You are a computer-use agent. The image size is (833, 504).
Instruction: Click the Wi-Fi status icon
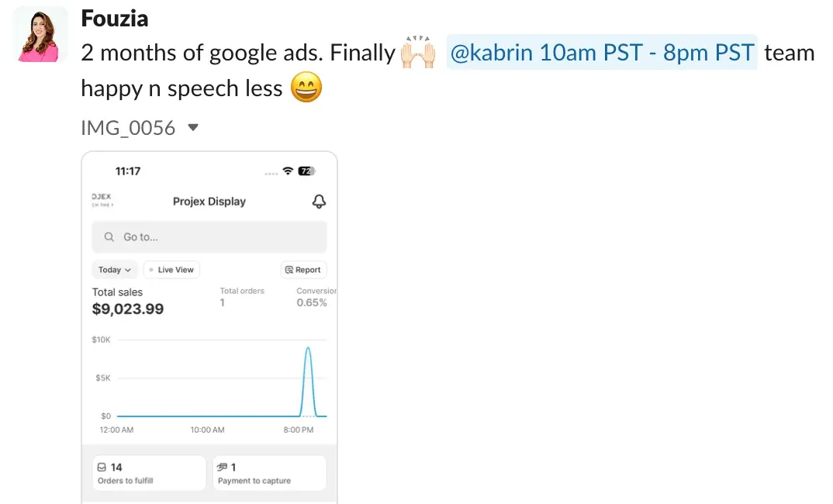288,171
